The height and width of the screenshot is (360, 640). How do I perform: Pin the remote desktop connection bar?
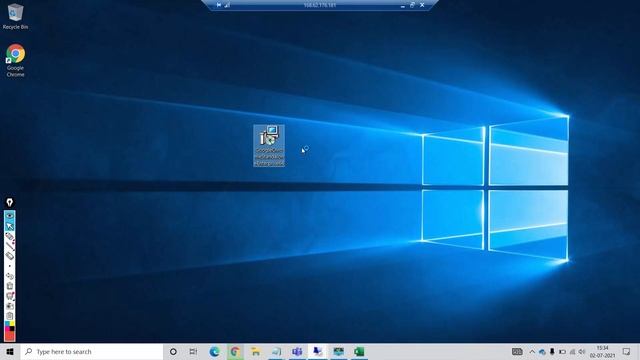[219, 5]
